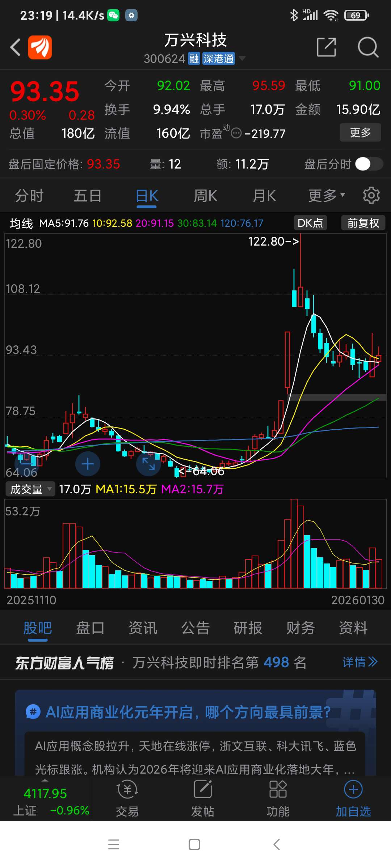Switch to the 分时 chart tab
Viewport: 391px width, 868px height.
(x=29, y=196)
